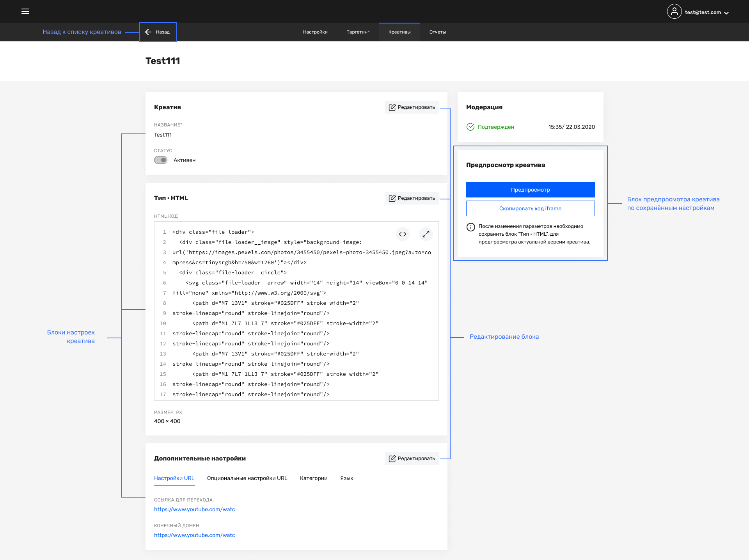
Task: Open the Ссылка для перехода link
Action: [195, 509]
